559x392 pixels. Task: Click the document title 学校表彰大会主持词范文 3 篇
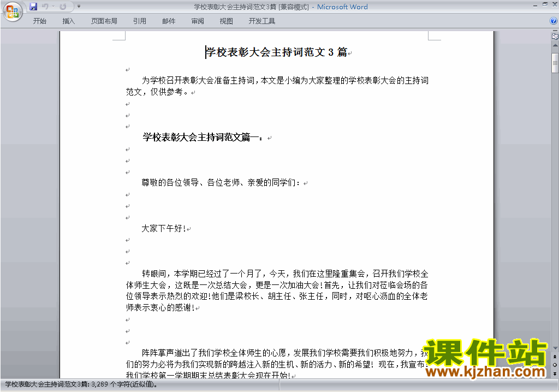point(277,52)
